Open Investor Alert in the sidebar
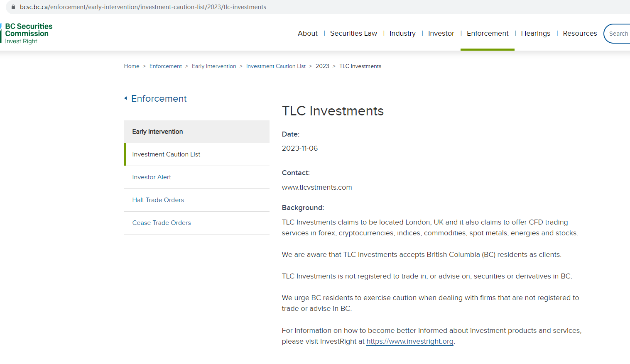The height and width of the screenshot is (364, 630). (x=152, y=177)
